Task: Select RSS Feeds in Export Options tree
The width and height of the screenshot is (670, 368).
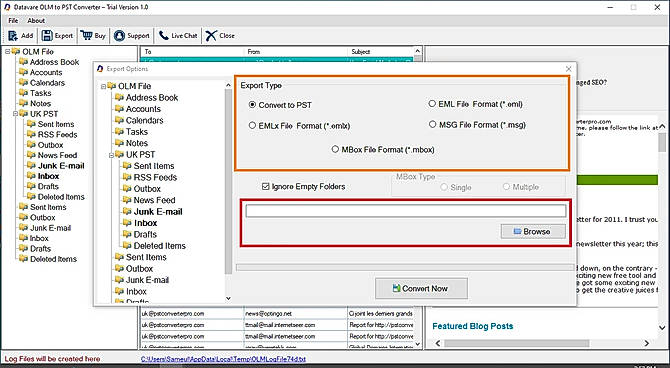Action: pyautogui.click(x=150, y=177)
